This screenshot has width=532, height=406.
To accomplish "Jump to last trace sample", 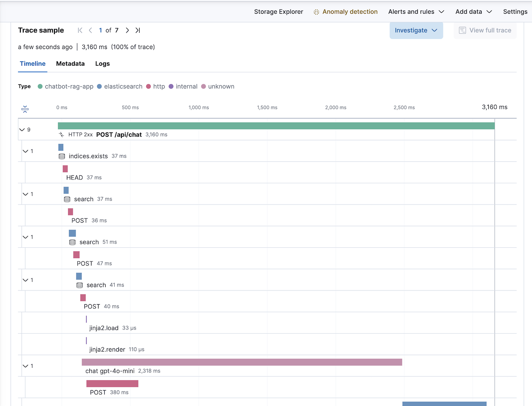I will point(138,30).
